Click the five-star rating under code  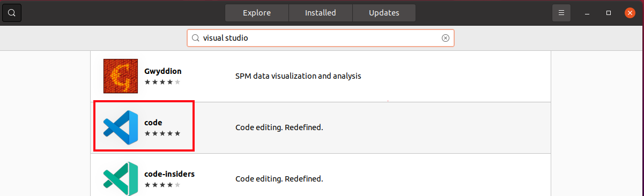point(162,133)
